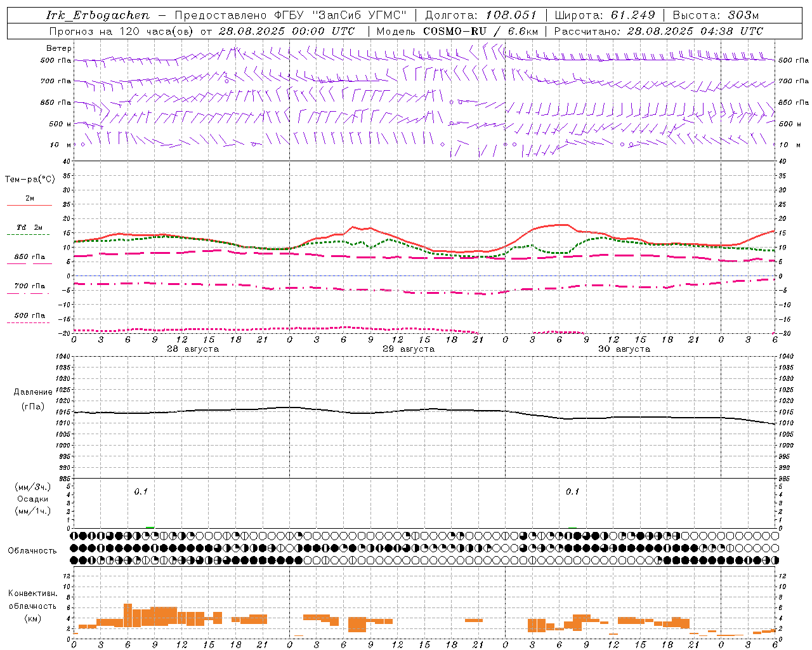Click the 'Td 2м' dew point legend label
The image size is (812, 650).
click(x=30, y=227)
